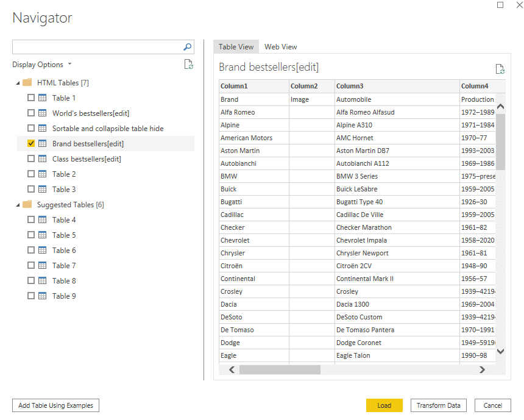Click table icon beside Class bestsellers[edit]
Screen dimensions: 524x420
(x=43, y=158)
